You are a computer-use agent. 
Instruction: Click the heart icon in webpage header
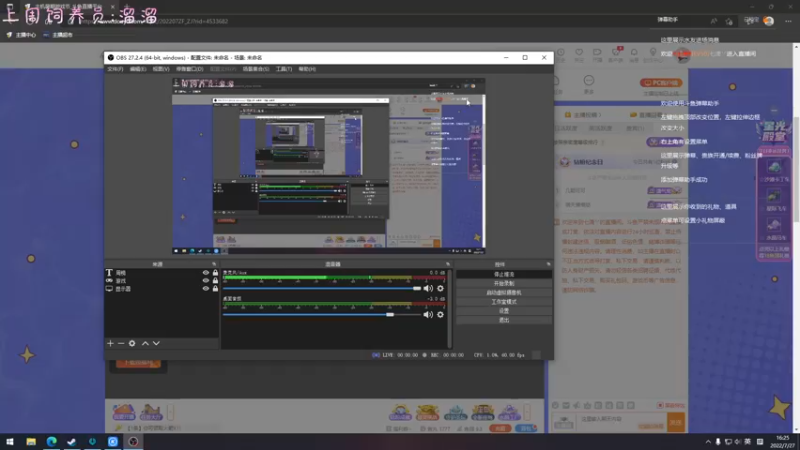(579, 52)
